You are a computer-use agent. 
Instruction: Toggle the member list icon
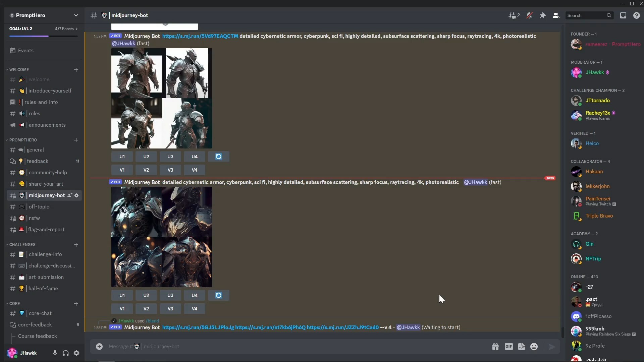point(556,15)
